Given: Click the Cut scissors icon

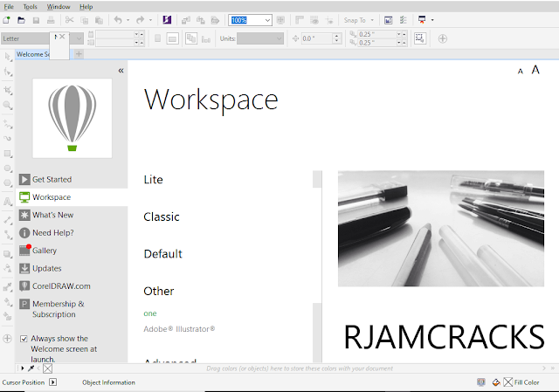Looking at the screenshot, I should click(70, 20).
